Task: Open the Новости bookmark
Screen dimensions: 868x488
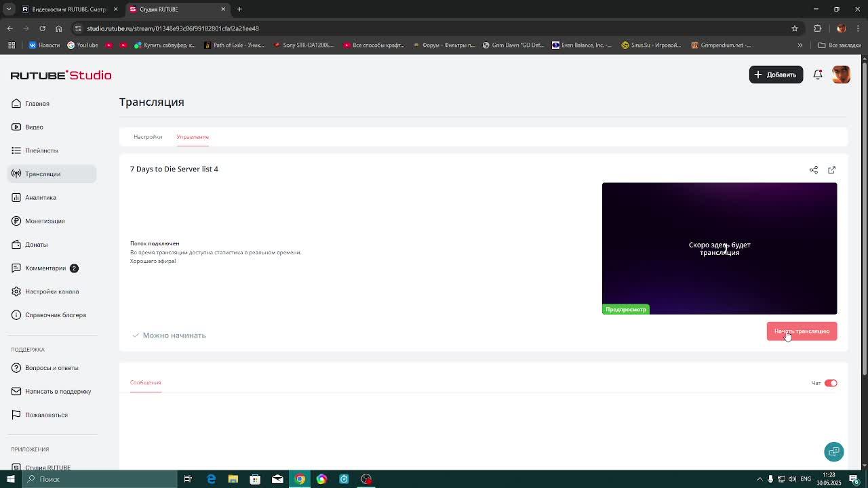Action: [x=44, y=45]
